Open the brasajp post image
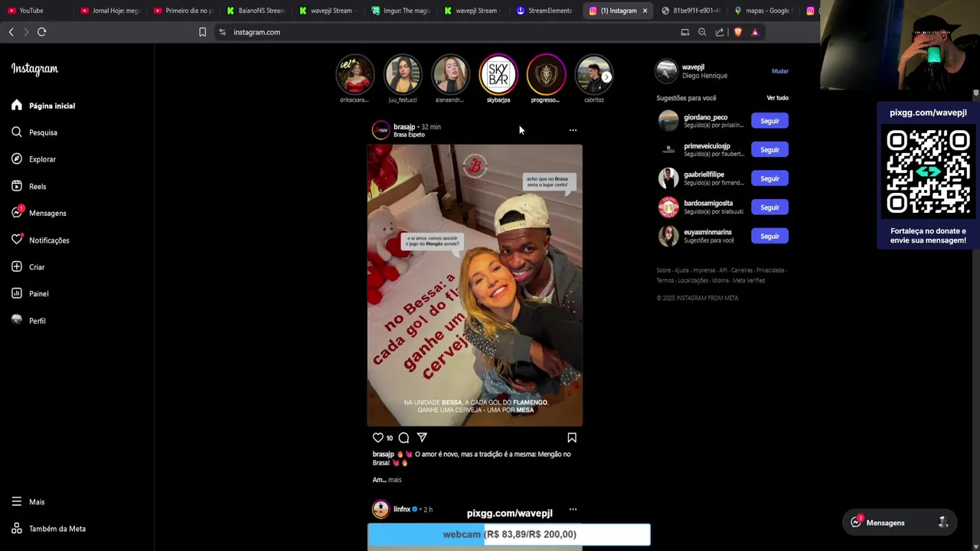This screenshot has height=551, width=980. tap(475, 285)
